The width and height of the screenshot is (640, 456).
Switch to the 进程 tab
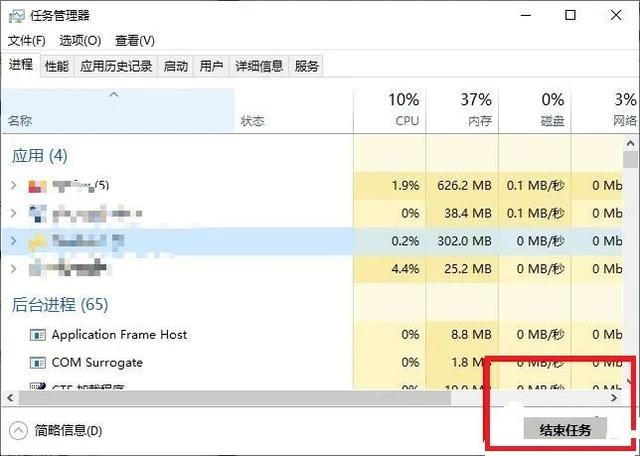(x=21, y=65)
